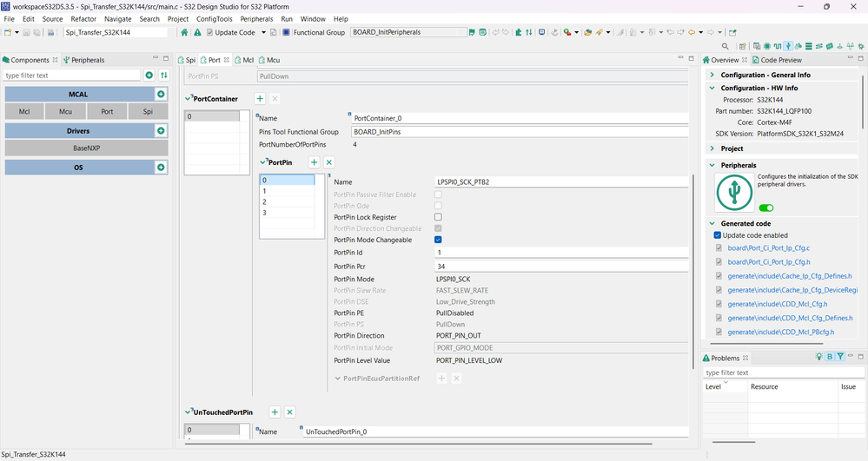Open the Open Perspective toolbar icon
The width and height of the screenshot is (868, 461).
pos(742,46)
